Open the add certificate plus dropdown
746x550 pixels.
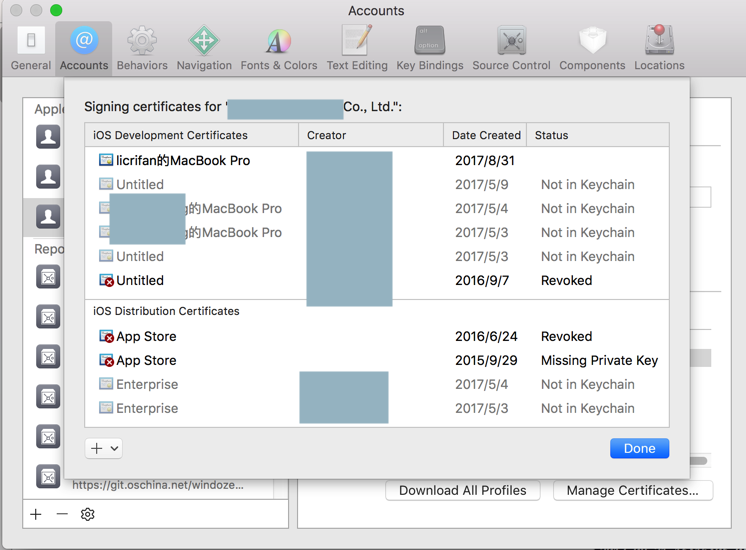click(105, 449)
